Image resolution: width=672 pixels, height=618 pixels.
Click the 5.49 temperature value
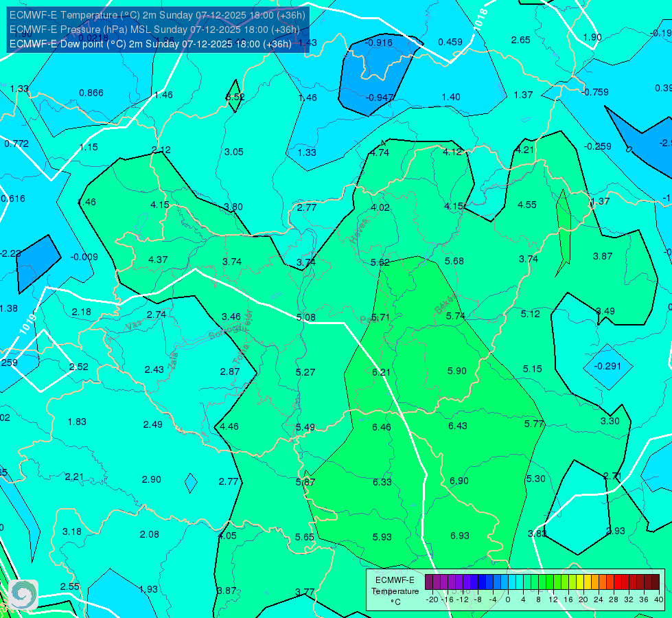[305, 428]
